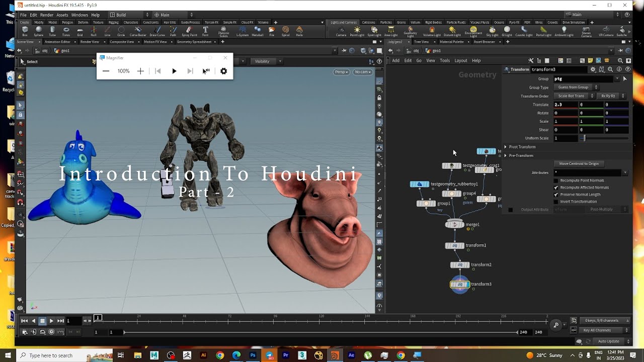Choose the Curve Bezier tool

tap(138, 32)
